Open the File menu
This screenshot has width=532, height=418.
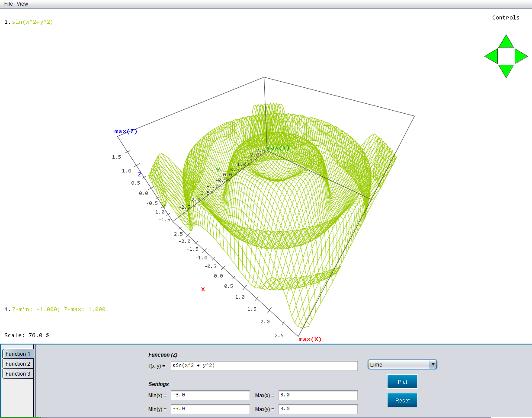(x=9, y=4)
